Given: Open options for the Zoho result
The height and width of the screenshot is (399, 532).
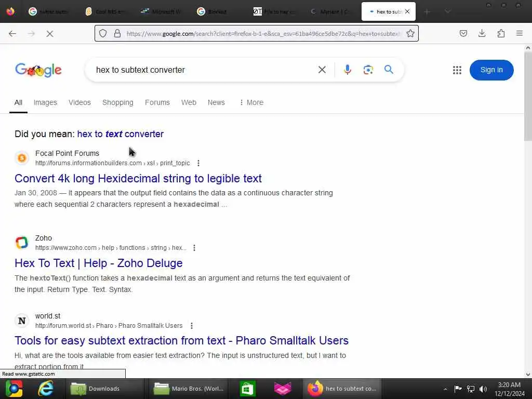Looking at the screenshot, I should (194, 248).
